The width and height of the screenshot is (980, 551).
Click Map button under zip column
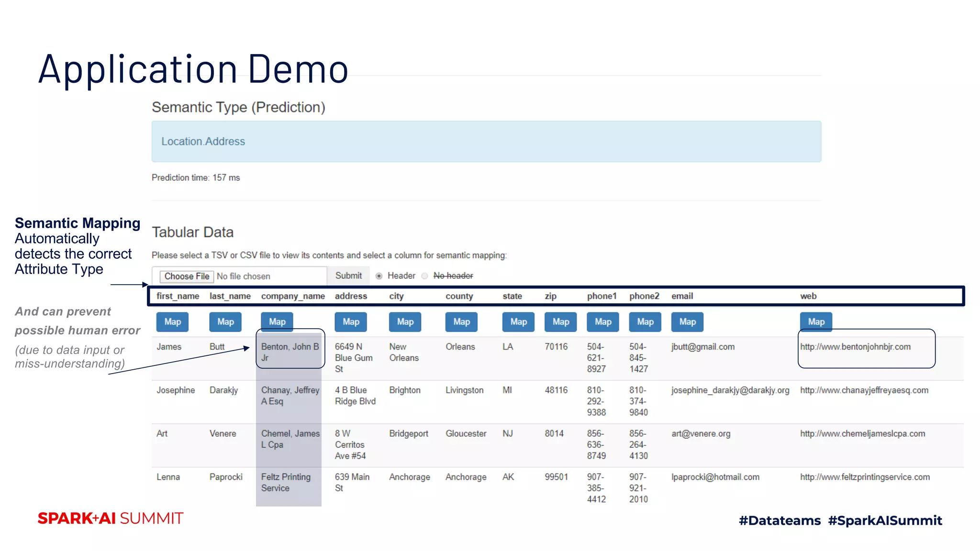tap(561, 322)
